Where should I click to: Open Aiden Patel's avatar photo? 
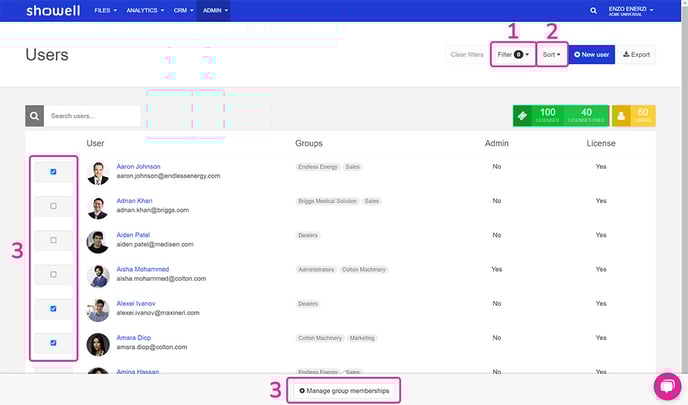point(98,241)
